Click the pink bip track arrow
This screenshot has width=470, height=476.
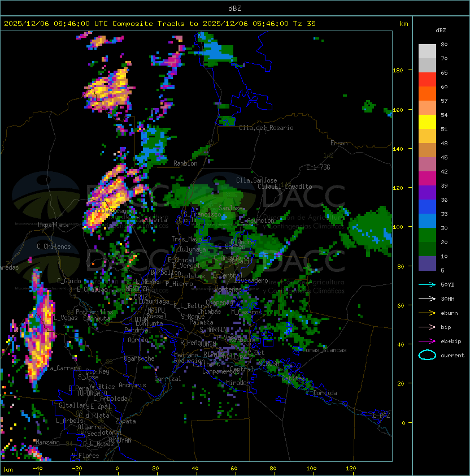427,327
